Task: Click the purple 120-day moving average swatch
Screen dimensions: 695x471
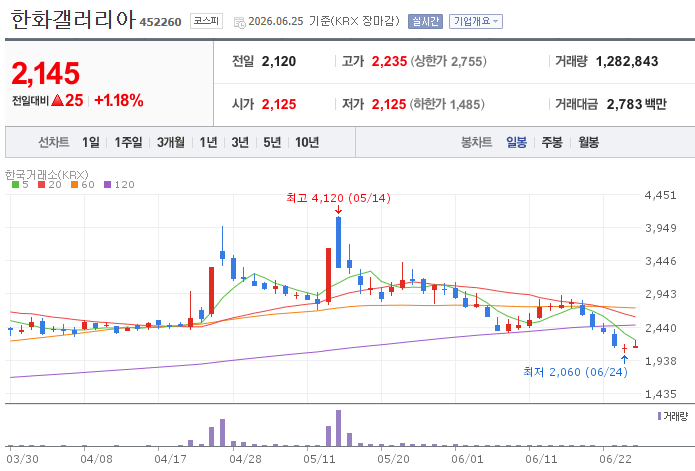Action: click(107, 184)
